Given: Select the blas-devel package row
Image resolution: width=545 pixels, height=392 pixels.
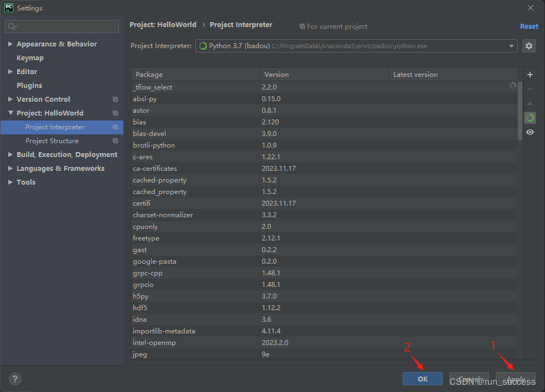Looking at the screenshot, I should (x=324, y=134).
